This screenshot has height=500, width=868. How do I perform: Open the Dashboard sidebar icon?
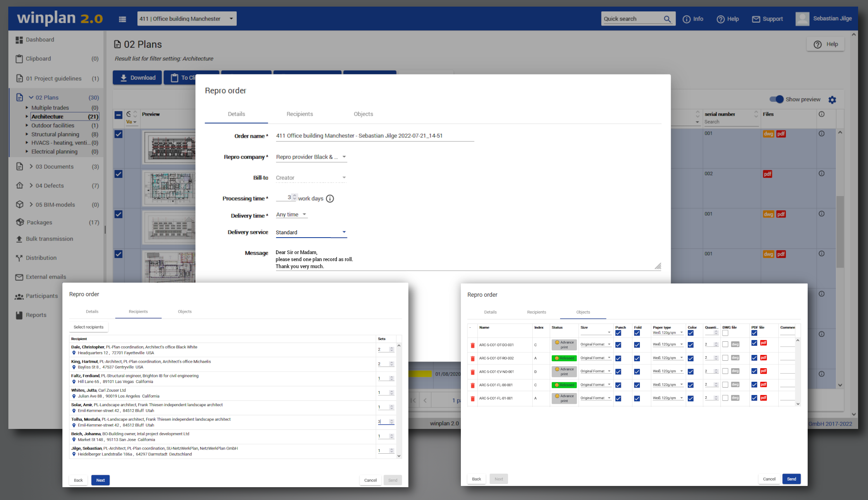(19, 40)
